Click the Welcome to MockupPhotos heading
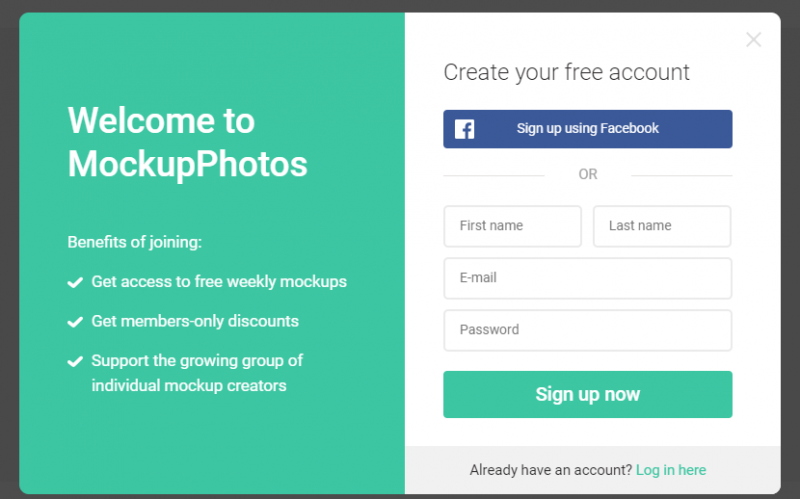The image size is (800, 499). (x=187, y=142)
